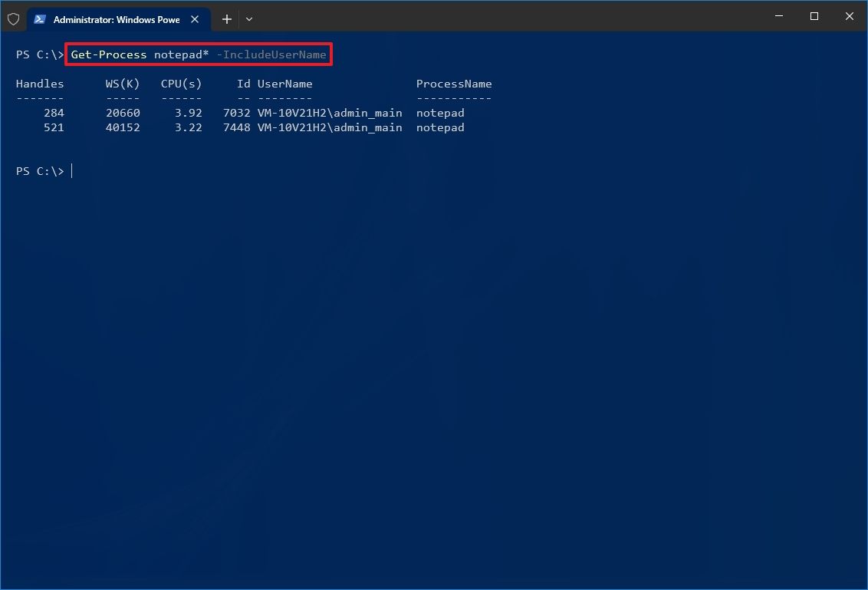Click the UserName column header
The height and width of the screenshot is (590, 868).
pyautogui.click(x=286, y=84)
